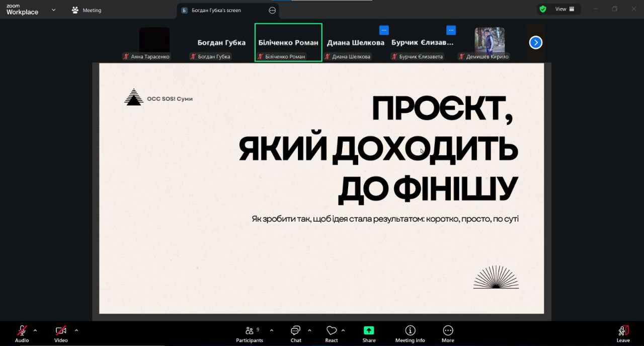The height and width of the screenshot is (346, 644).
Task: Click the Meeting info icon
Action: coord(410,330)
